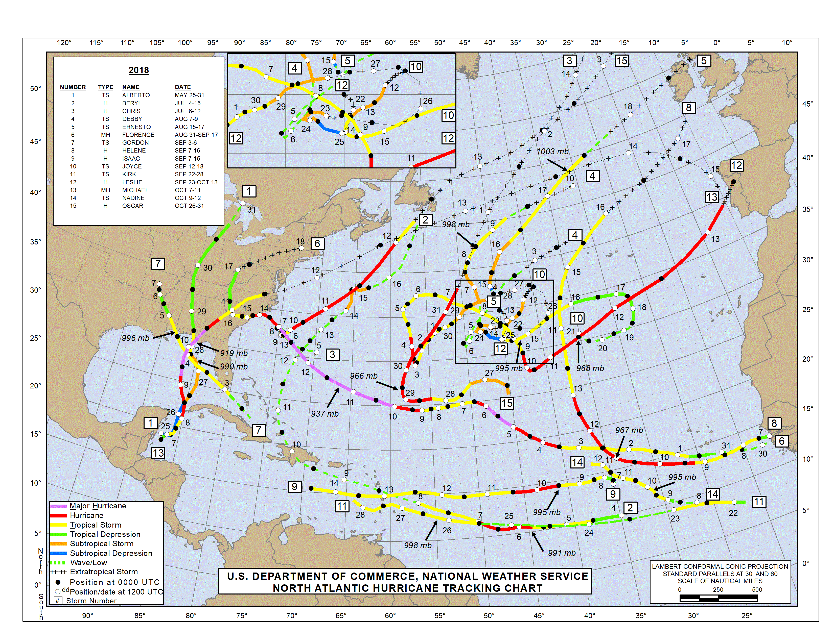Viewport: 834px width, 644px height.
Task: Click the '990 mb' pressure label
Action: click(234, 367)
